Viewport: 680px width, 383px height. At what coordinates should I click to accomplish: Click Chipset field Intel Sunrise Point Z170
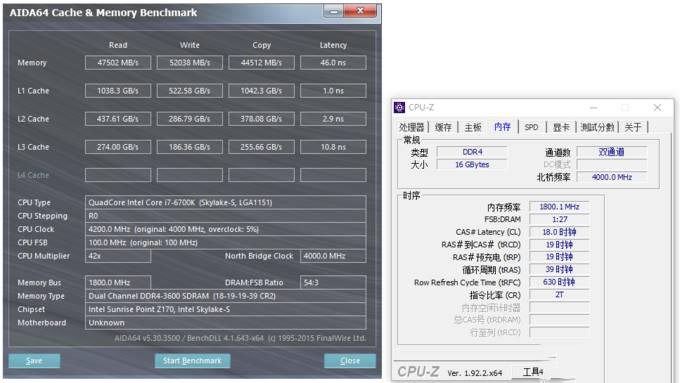[x=226, y=309]
